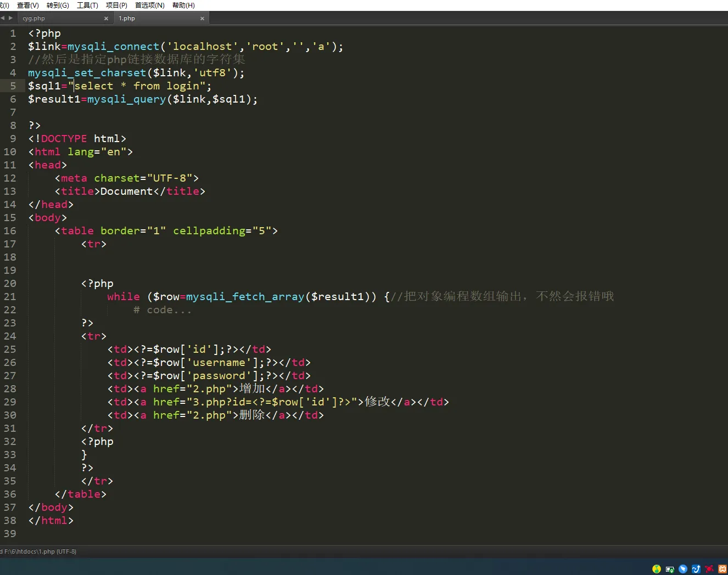Click the word select in the SQL string
Screen dimensions: 728x575
coord(94,86)
